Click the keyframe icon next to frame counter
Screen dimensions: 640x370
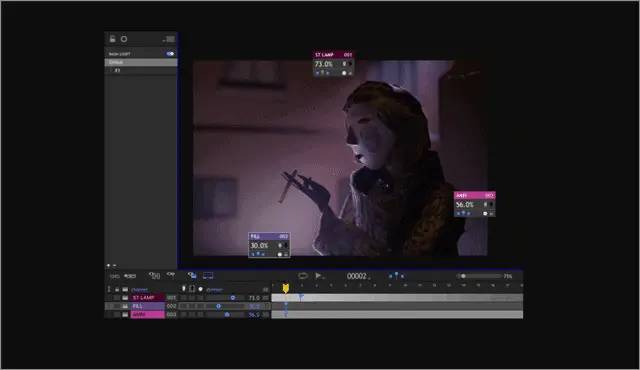[396, 276]
